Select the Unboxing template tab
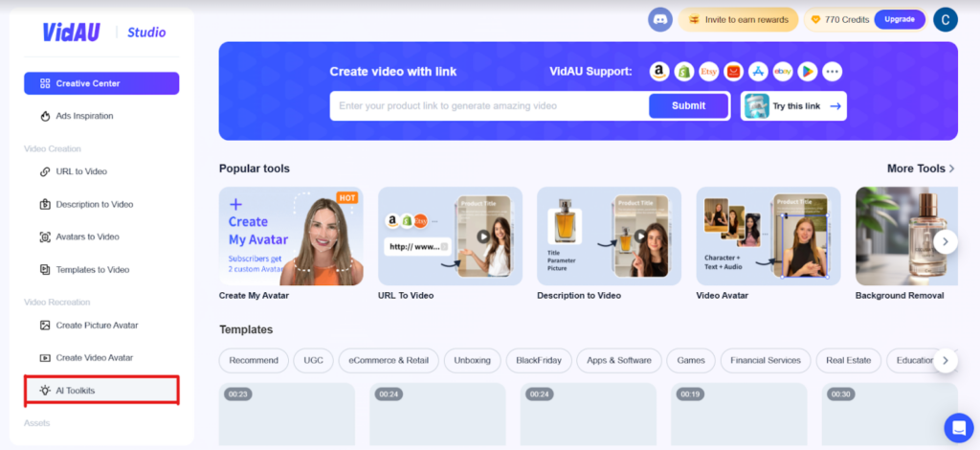This screenshot has width=980, height=450. pos(473,361)
